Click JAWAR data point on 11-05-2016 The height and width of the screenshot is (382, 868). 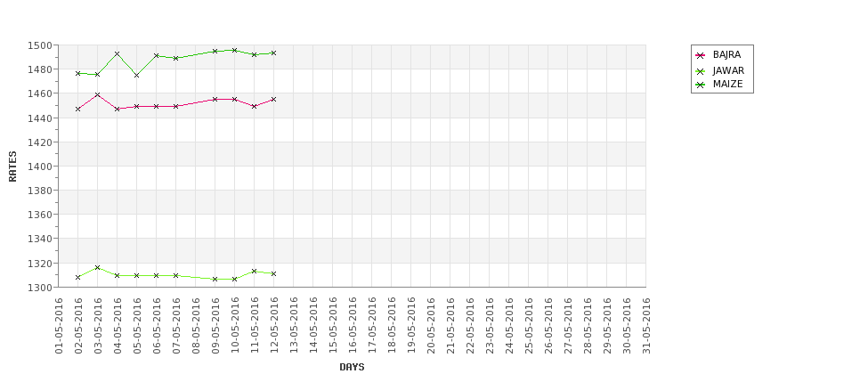pyautogui.click(x=254, y=272)
